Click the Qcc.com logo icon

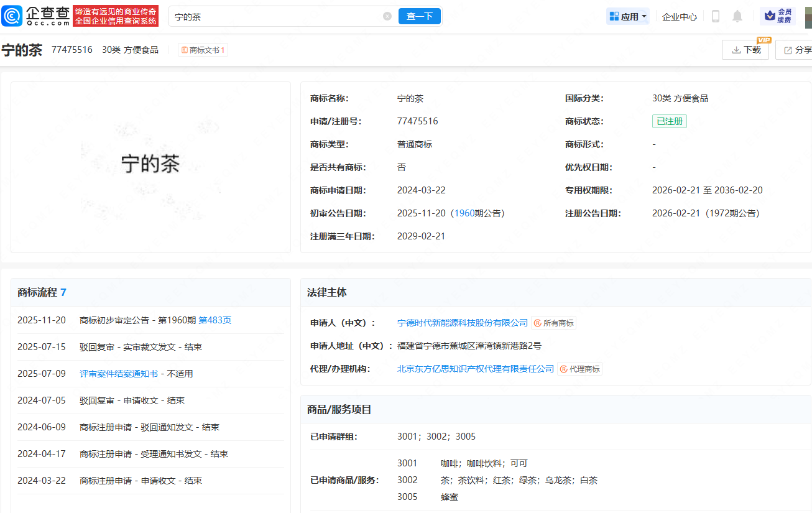click(12, 16)
